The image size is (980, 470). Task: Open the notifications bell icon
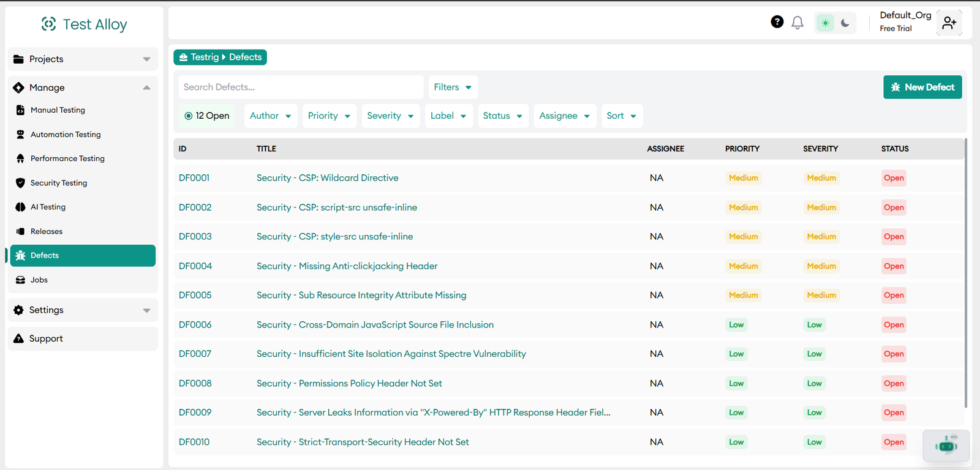(x=797, y=23)
